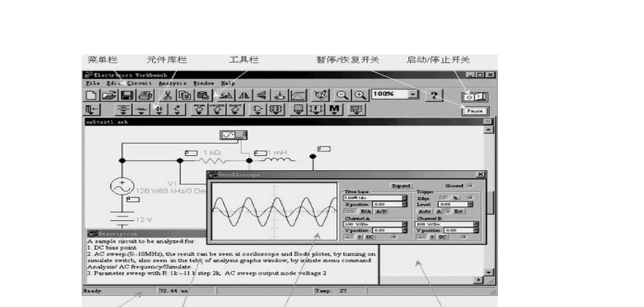Zoom out of the circuit
The height and width of the screenshot is (307, 644).
point(342,95)
